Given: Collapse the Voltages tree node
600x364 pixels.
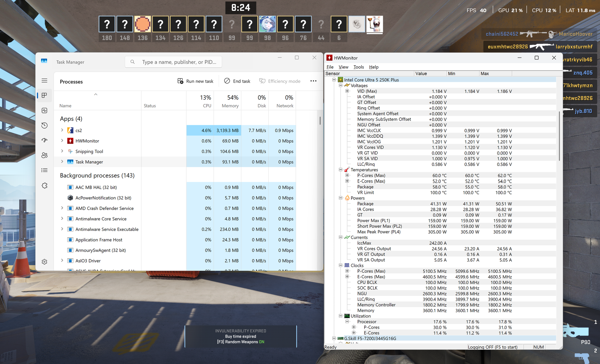Looking at the screenshot, I should [340, 85].
